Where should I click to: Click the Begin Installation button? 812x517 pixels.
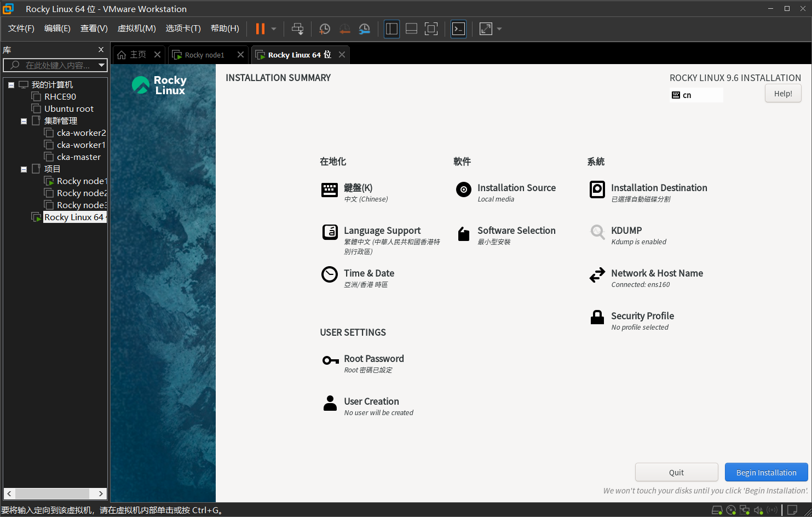click(x=767, y=472)
